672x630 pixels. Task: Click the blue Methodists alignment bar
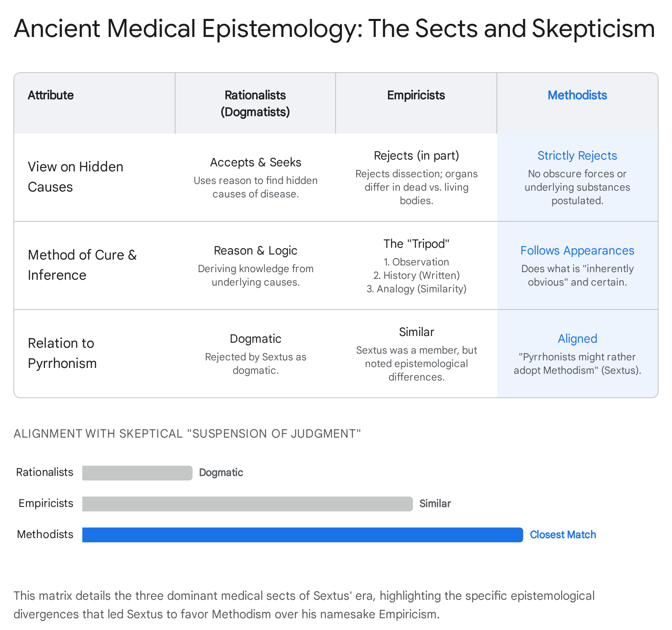click(302, 535)
